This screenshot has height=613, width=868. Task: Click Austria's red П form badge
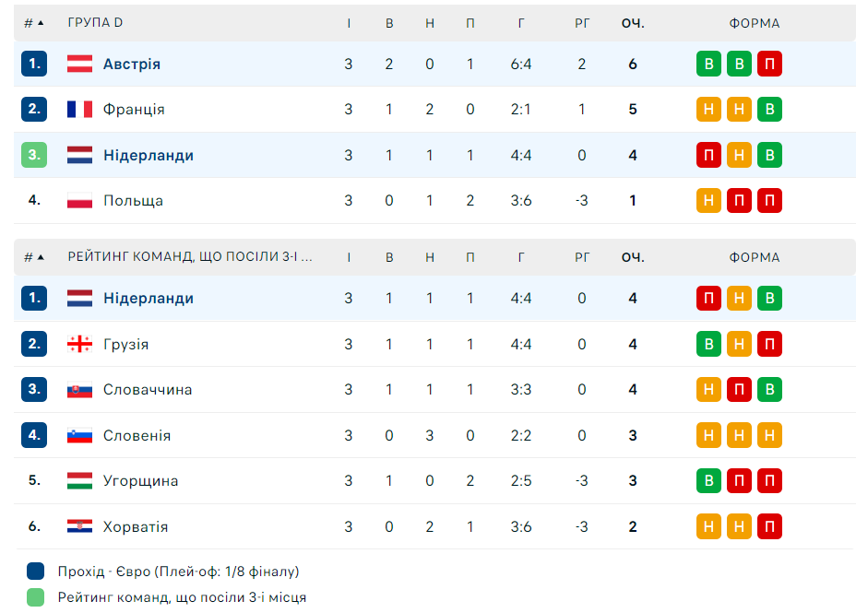[x=769, y=64]
